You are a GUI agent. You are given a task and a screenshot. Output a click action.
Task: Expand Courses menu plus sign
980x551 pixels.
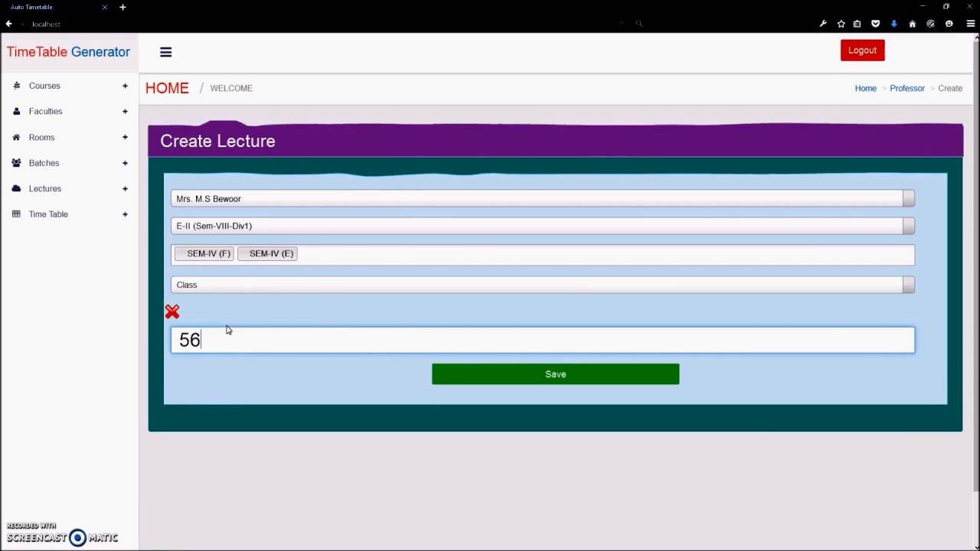click(x=125, y=86)
